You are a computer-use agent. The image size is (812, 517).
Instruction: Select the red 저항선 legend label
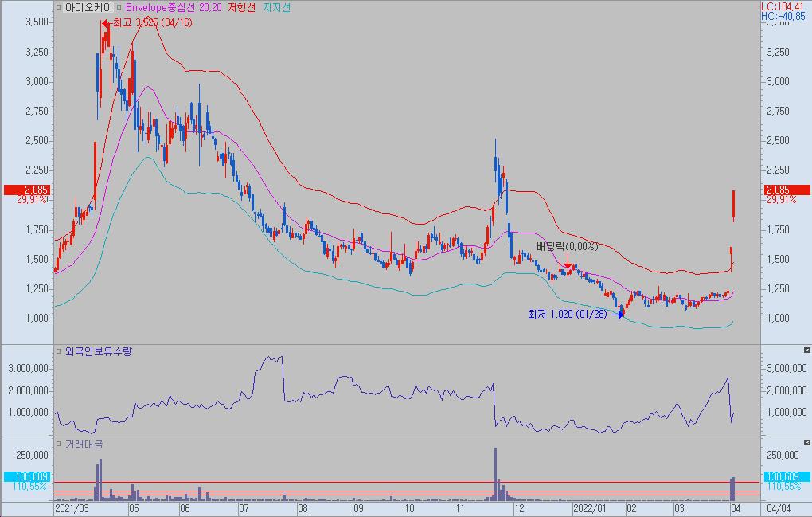pyautogui.click(x=242, y=8)
